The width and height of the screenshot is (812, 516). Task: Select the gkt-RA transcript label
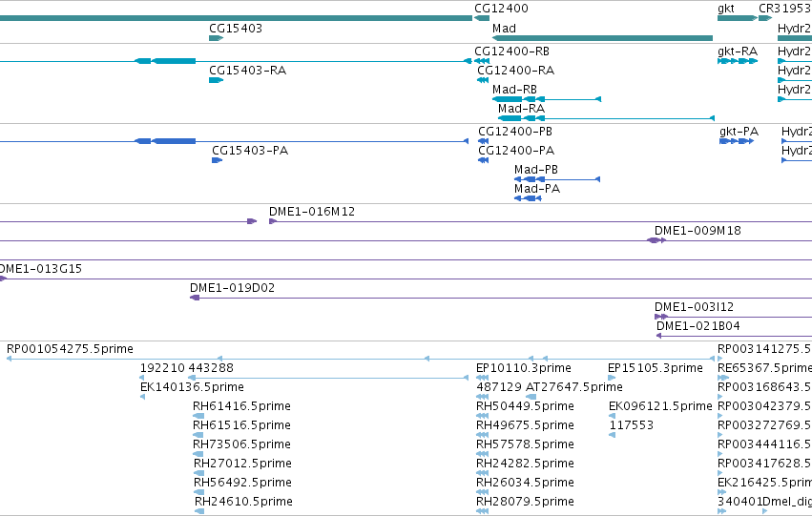click(x=738, y=52)
